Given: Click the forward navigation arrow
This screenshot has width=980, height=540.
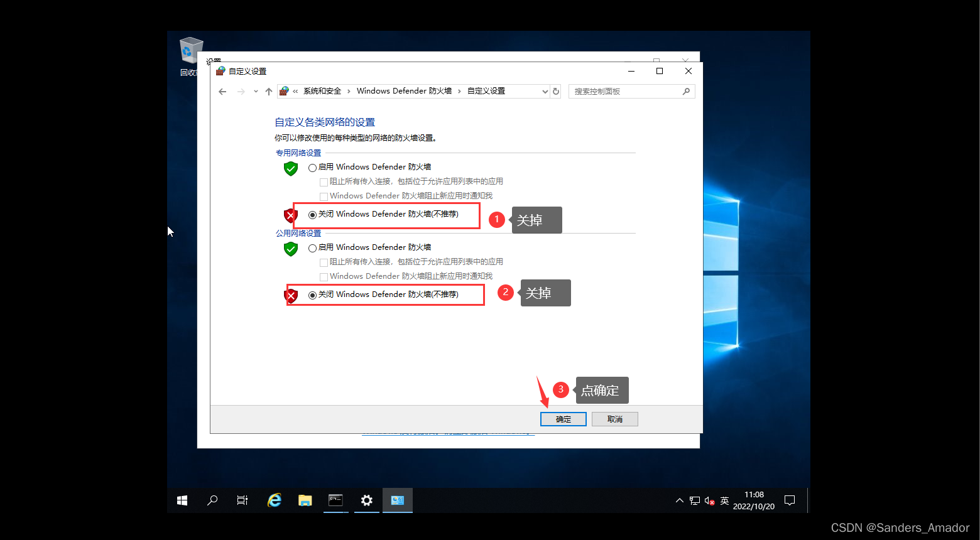Looking at the screenshot, I should pyautogui.click(x=241, y=91).
